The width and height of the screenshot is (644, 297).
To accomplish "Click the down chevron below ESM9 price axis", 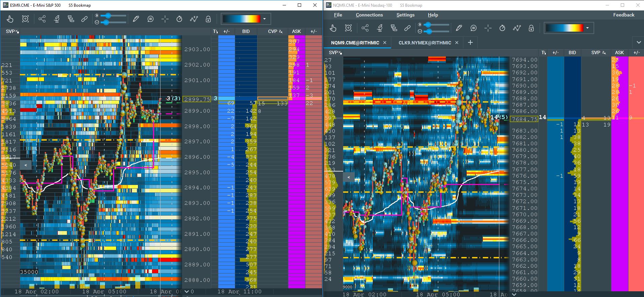I will [x=187, y=292].
